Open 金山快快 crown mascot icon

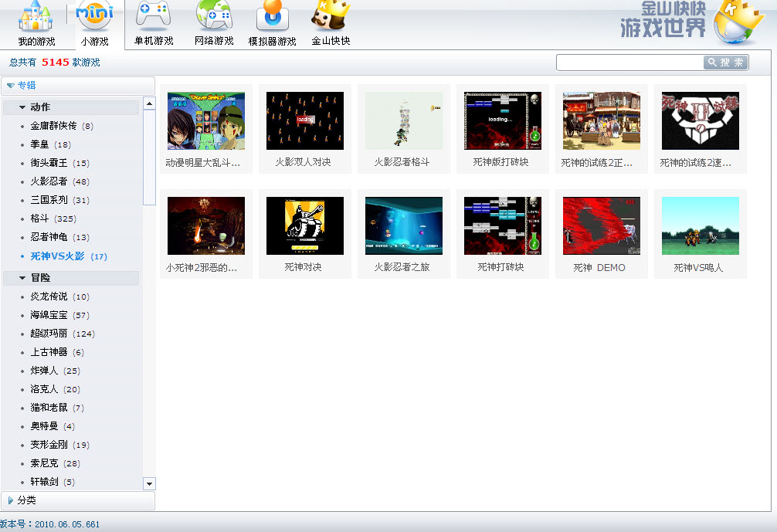pos(330,16)
